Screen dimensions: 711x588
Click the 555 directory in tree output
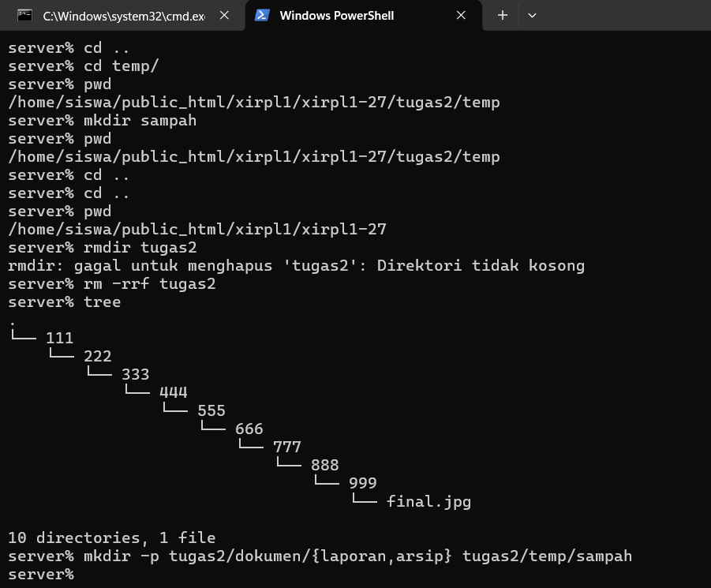pos(211,410)
